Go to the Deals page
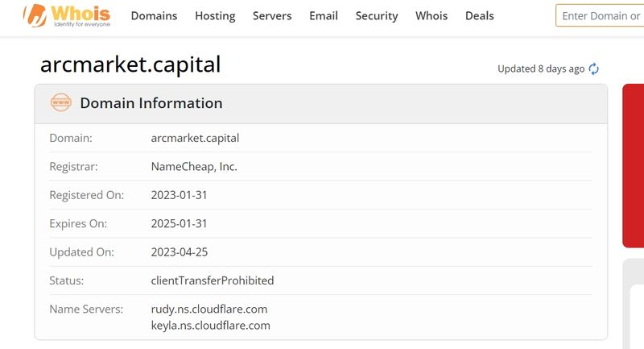The image size is (644, 349). coord(479,16)
